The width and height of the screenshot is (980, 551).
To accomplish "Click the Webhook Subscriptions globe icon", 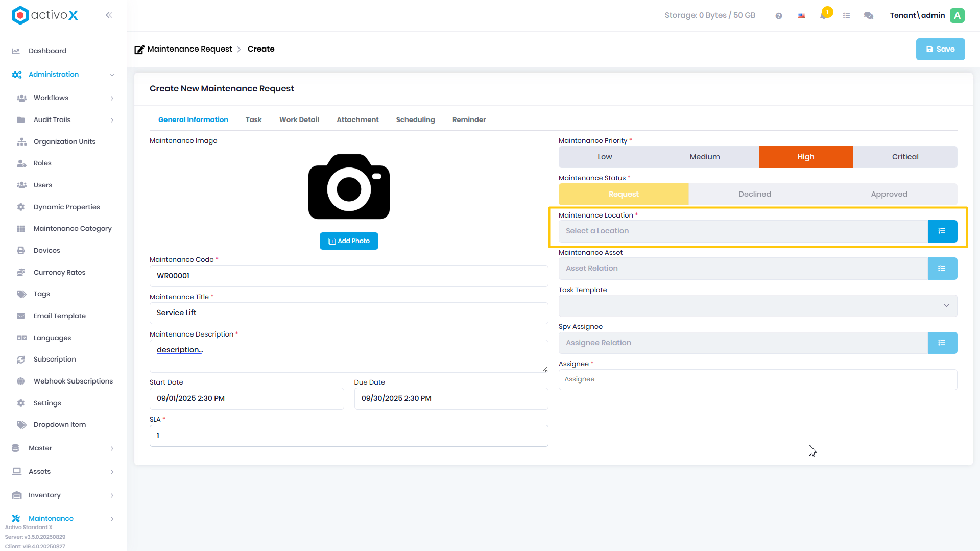I will click(21, 381).
